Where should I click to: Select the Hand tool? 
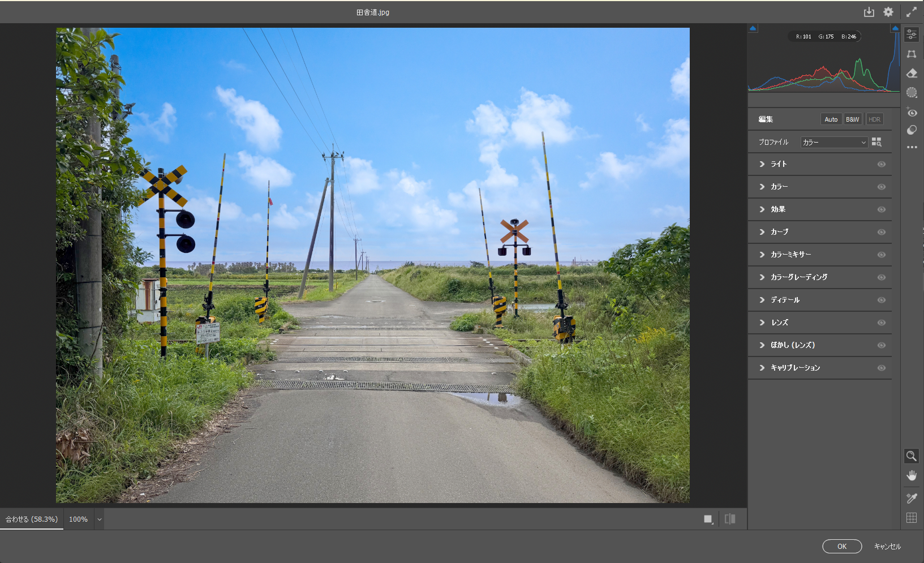tap(912, 475)
